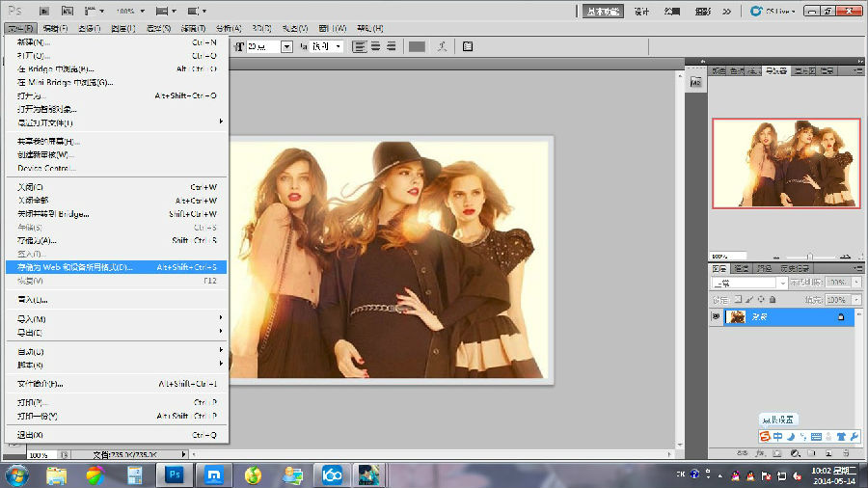Click create adjustment layer icon
This screenshot has height=488, width=868.
(795, 453)
